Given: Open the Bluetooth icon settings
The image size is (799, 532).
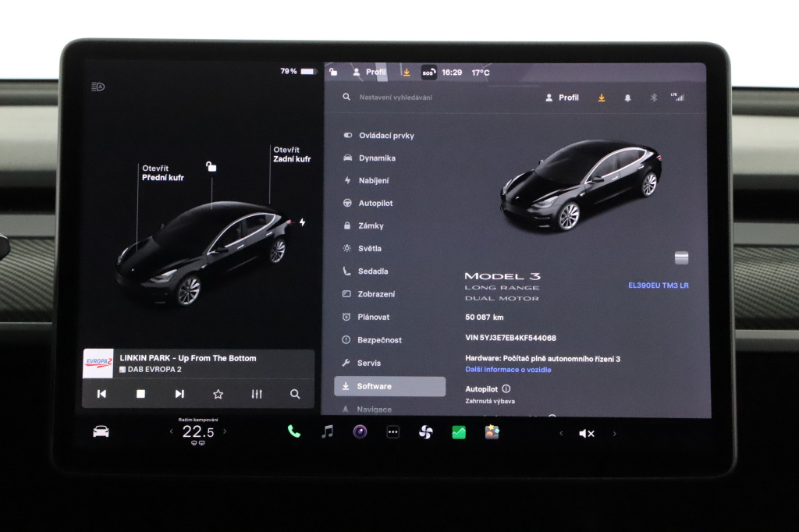Looking at the screenshot, I should click(x=654, y=98).
